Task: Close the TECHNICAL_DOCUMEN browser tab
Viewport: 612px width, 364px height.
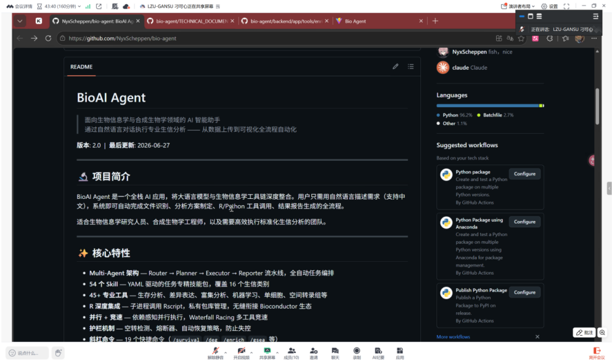Action: (x=232, y=21)
